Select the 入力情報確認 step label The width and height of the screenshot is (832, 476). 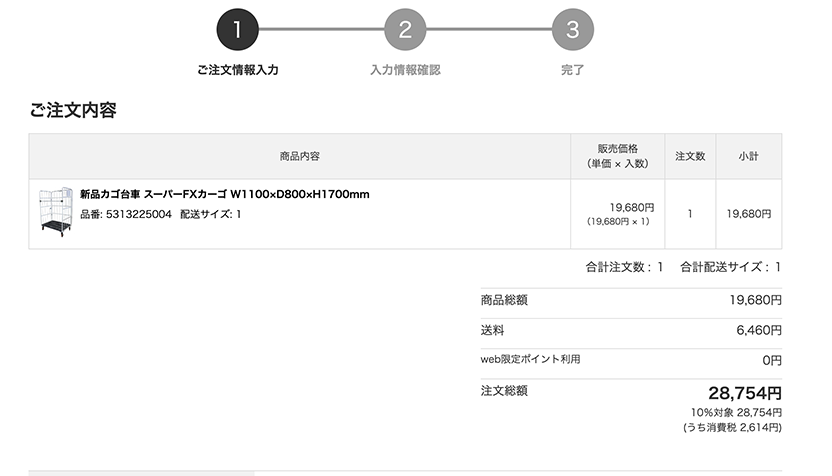[x=405, y=70]
